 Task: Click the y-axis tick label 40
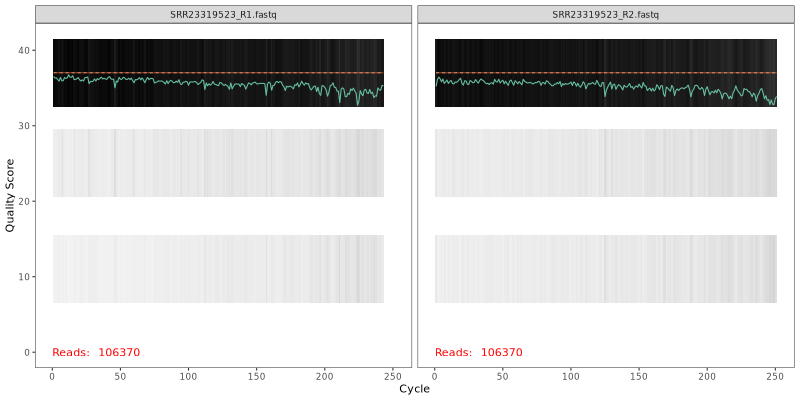[x=24, y=50]
